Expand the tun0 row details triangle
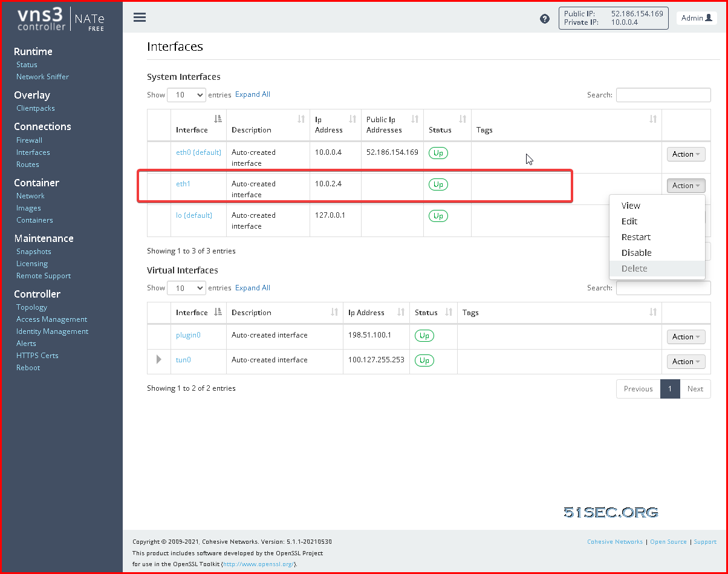Image resolution: width=728 pixels, height=574 pixels. point(159,360)
